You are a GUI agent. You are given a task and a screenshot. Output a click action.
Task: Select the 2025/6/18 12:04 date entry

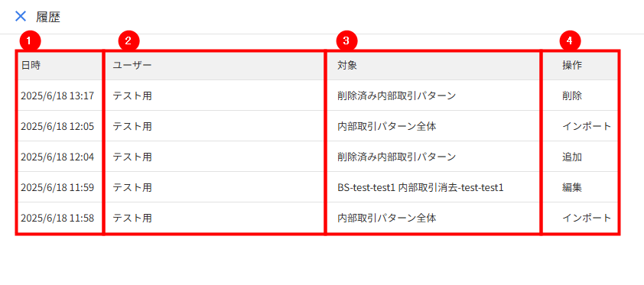57,157
